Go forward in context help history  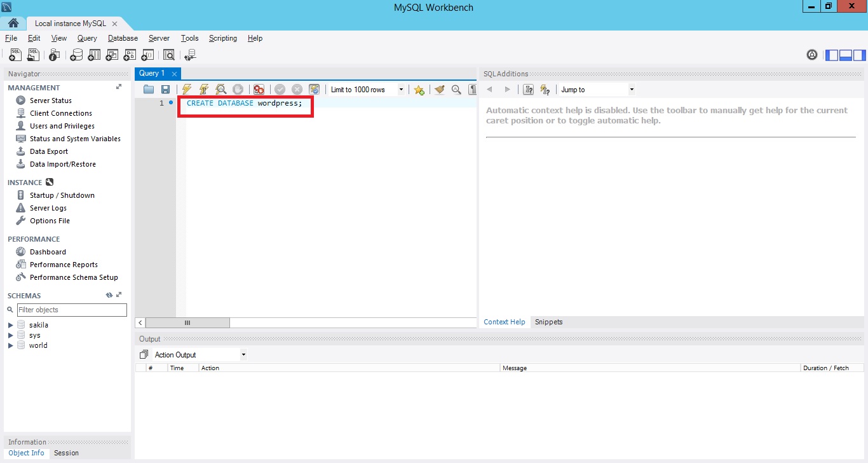[x=507, y=90]
